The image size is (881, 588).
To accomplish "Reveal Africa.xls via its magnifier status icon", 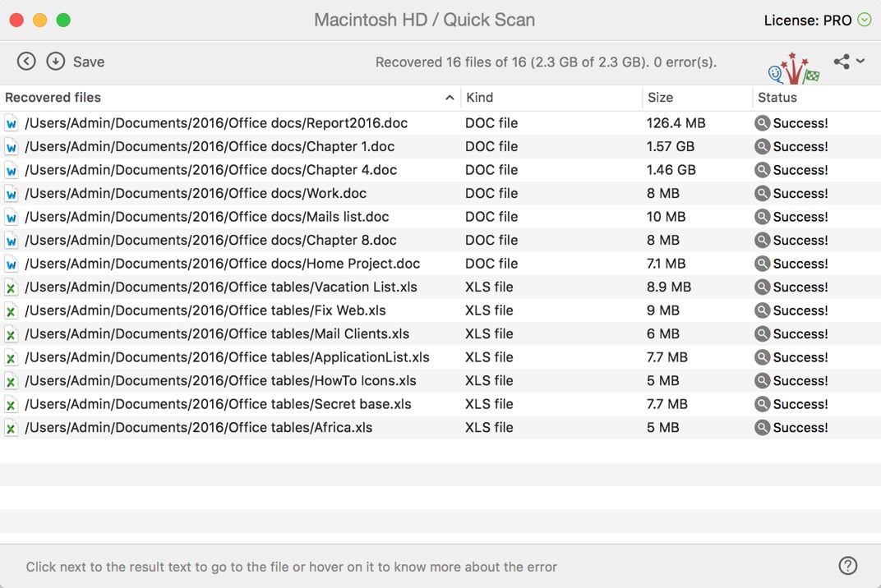I will pyautogui.click(x=762, y=427).
